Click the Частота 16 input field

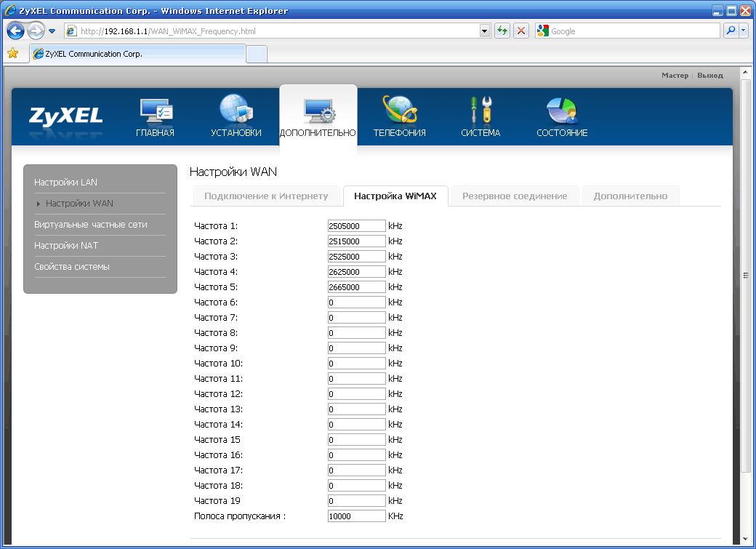tap(356, 455)
